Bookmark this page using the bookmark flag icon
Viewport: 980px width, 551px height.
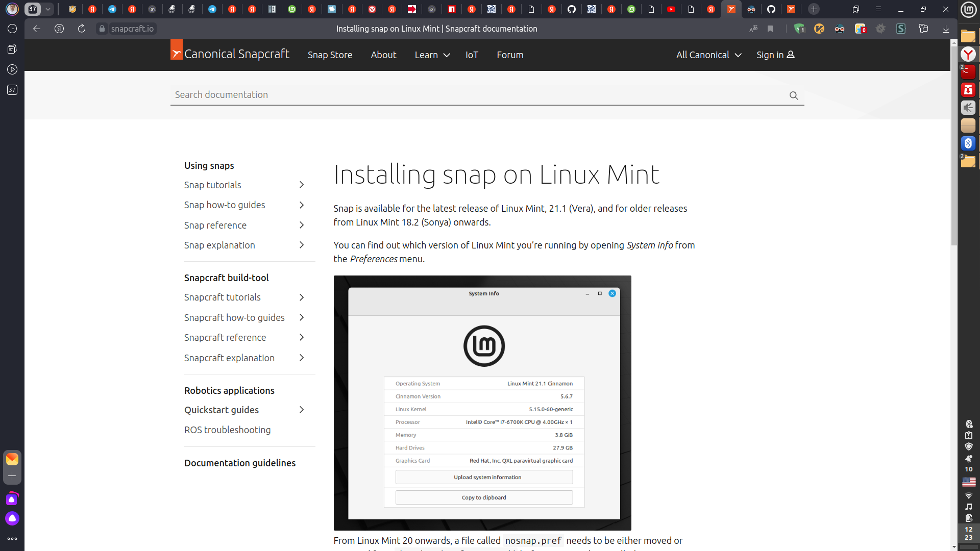point(770,29)
